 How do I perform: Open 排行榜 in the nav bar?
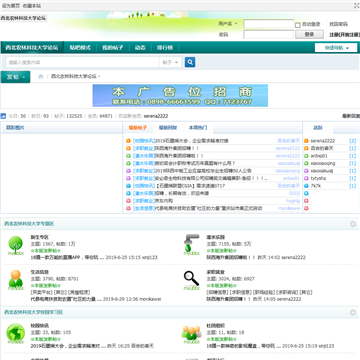pyautogui.click(x=165, y=48)
